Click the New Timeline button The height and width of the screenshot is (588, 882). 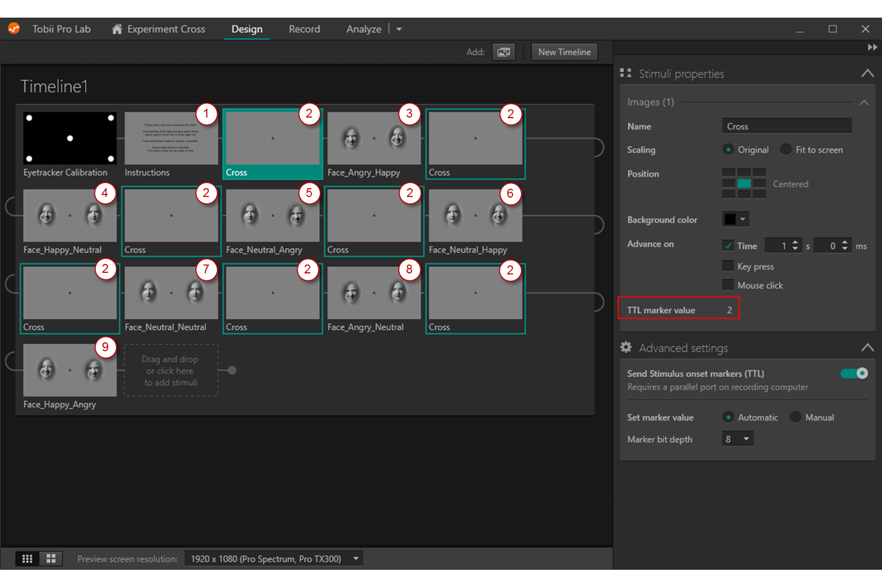(x=564, y=52)
